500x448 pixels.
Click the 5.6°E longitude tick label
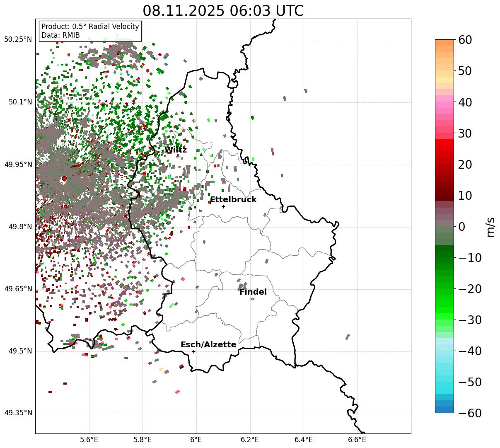[x=89, y=440]
